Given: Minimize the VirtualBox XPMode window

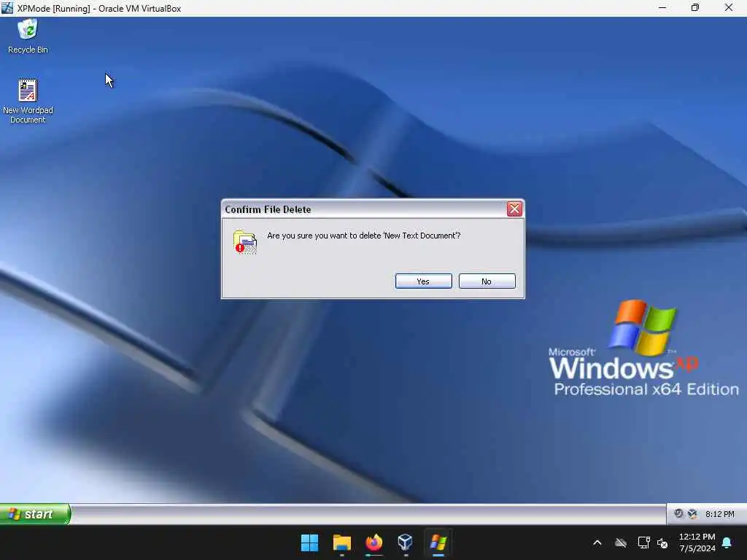Looking at the screenshot, I should 662,8.
